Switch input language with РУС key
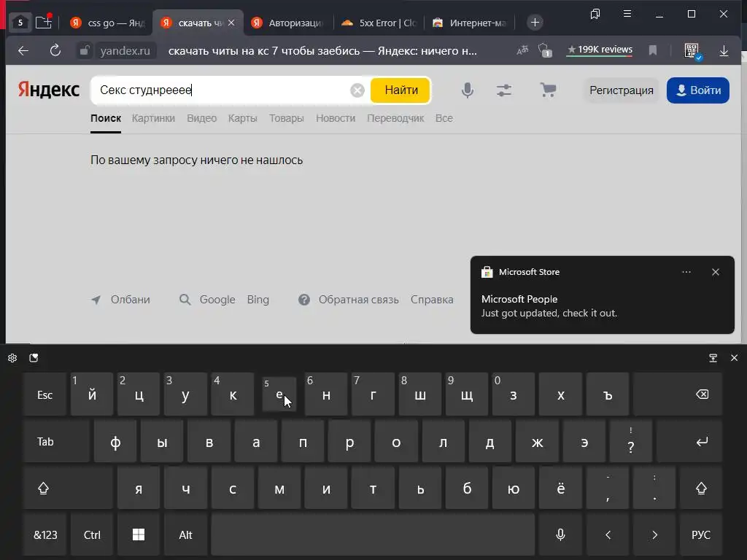Viewport: 747px width, 560px height. (701, 534)
